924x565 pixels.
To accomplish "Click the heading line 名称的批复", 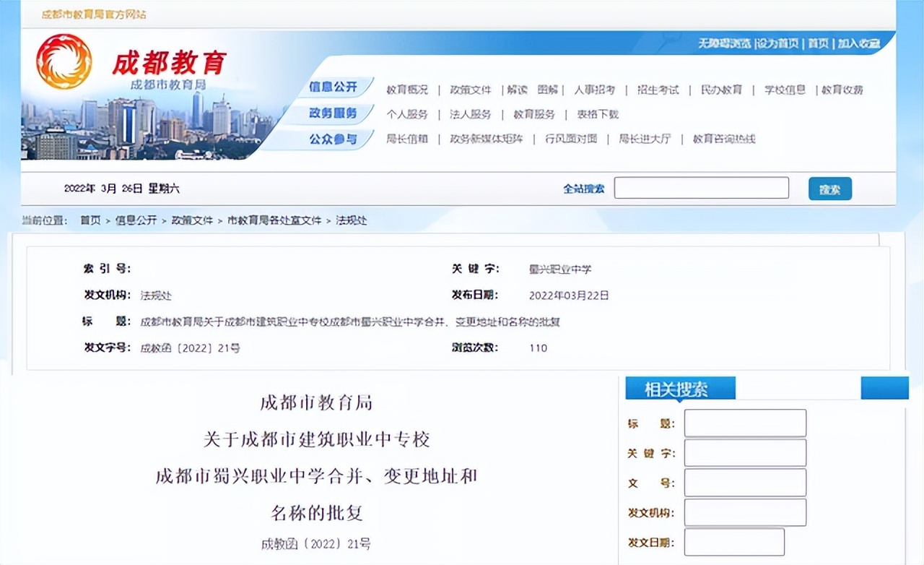I will click(317, 514).
